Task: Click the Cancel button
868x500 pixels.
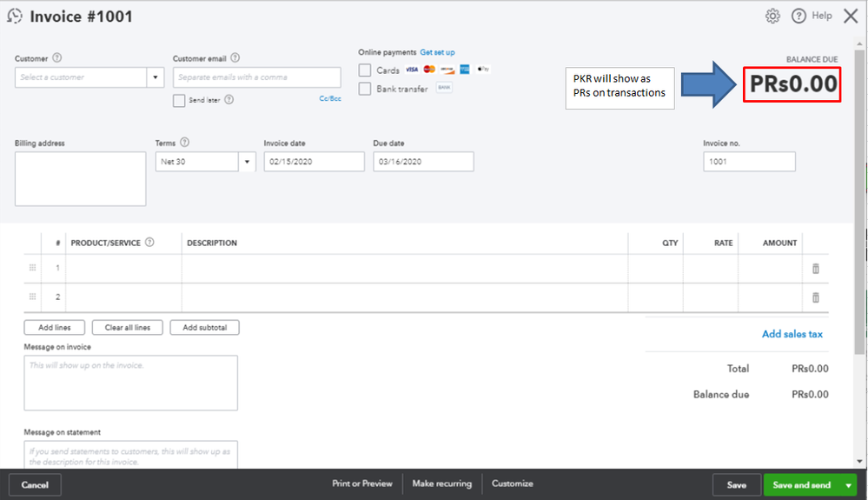Action: point(35,485)
